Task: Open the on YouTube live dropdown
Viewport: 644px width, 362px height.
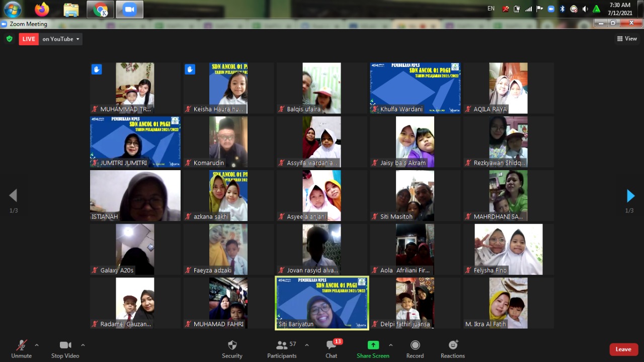Action: (x=61, y=39)
